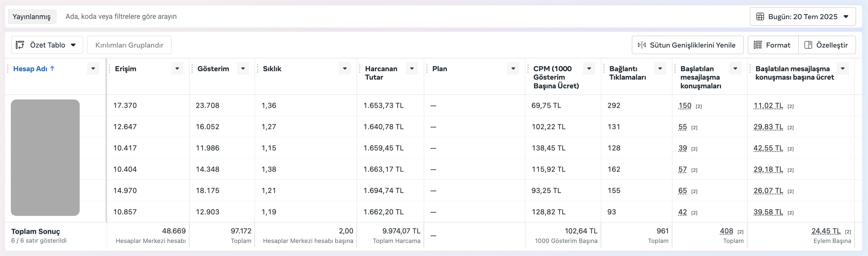Sort by the Hesap Adı header
Viewport: 868px width, 256px height.
(x=30, y=68)
